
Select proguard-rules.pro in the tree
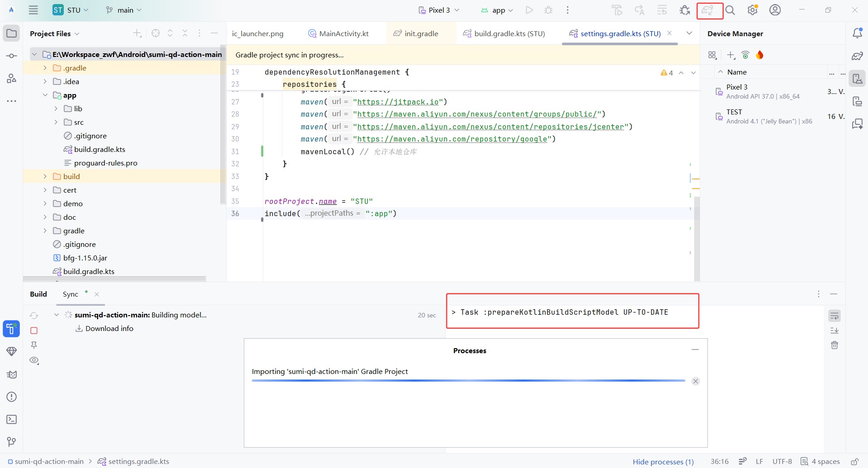click(106, 163)
